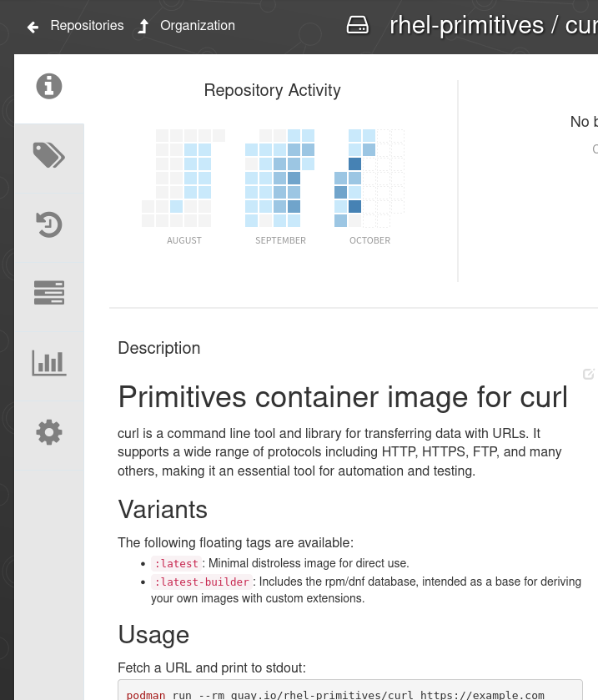This screenshot has width=598, height=700.
Task: Open the Builds tab icon
Action: [49, 293]
